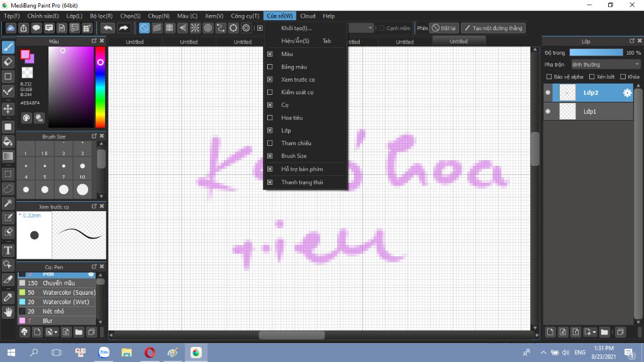
Task: Show hidden system tray icons chevron
Action: [543, 353]
